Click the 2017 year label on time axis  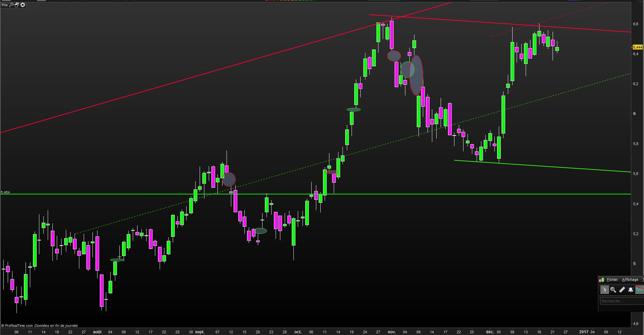point(584,332)
